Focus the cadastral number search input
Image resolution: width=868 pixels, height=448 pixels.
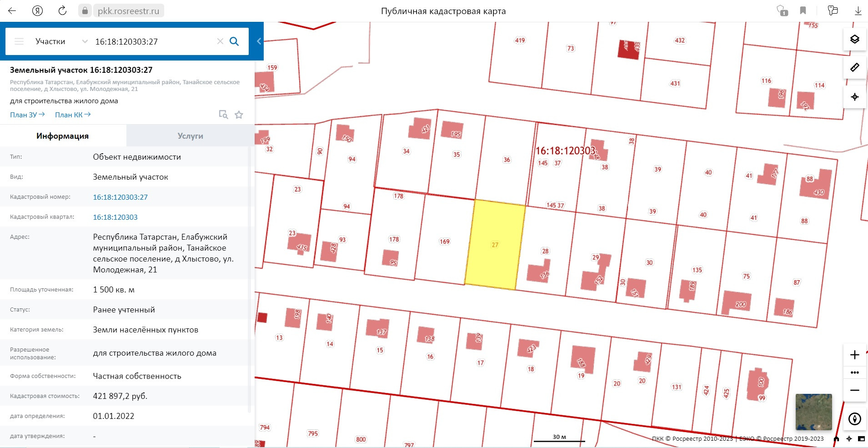click(153, 41)
